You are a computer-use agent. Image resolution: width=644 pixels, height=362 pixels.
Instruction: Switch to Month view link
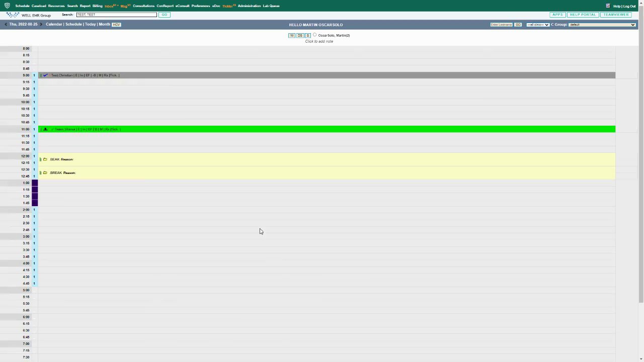tap(104, 25)
